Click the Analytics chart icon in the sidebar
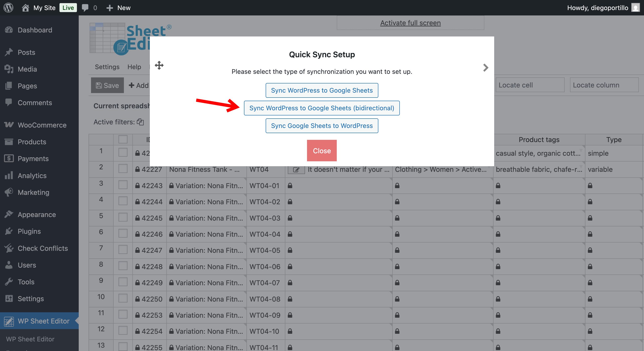This screenshot has height=351, width=644. coord(9,175)
